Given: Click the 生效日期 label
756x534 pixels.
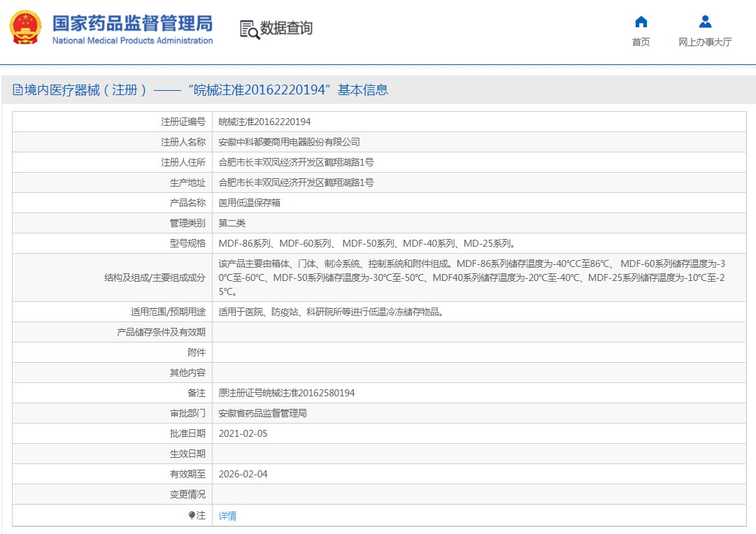Looking at the screenshot, I should pos(187,454).
